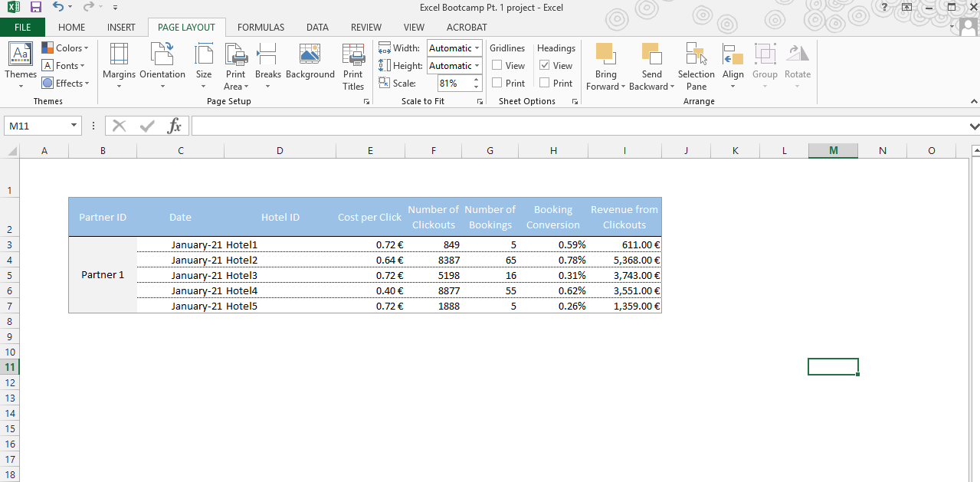
Task: Select the 8877 clickouts cell
Action: [434, 290]
